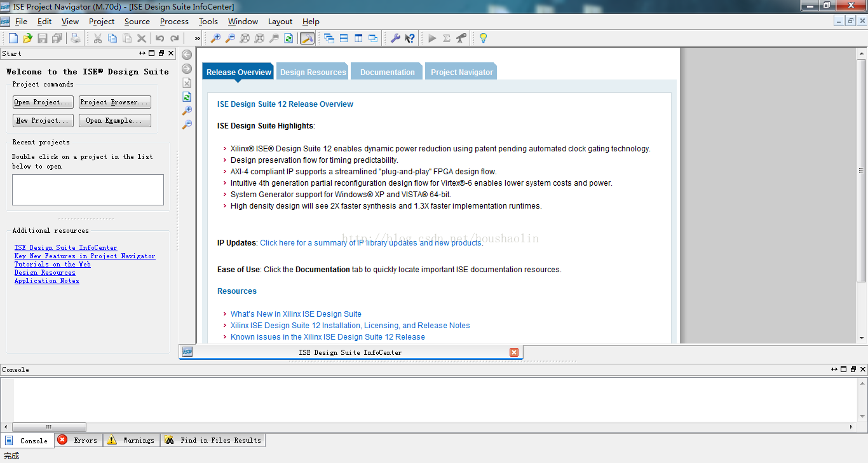Screen dimensions: 868x463
Task: Click the light bulb tips icon
Action: point(483,38)
